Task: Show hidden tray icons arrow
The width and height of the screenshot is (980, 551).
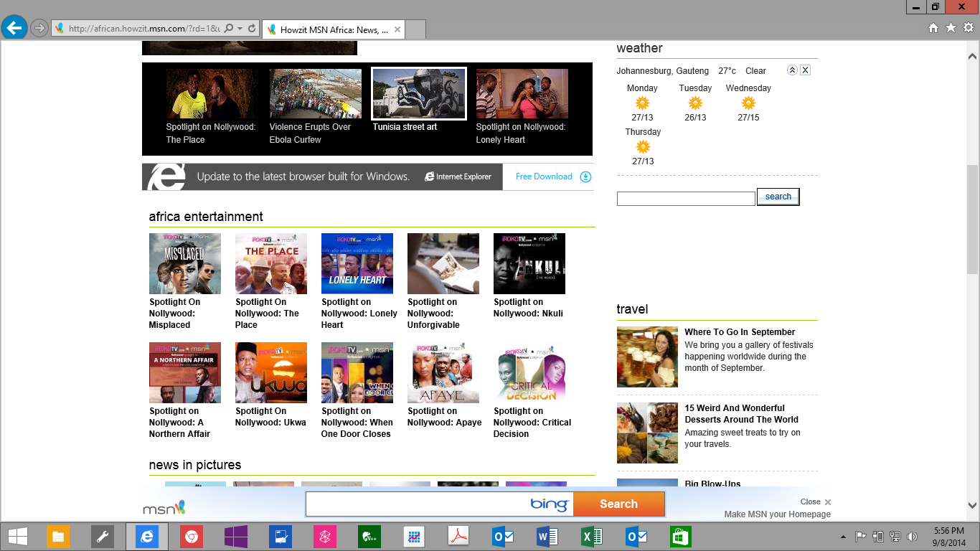Action: (843, 537)
